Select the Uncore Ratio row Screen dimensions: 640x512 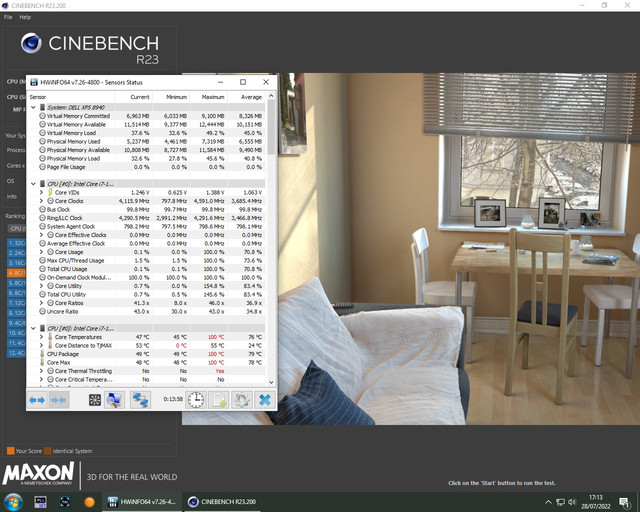click(146, 311)
